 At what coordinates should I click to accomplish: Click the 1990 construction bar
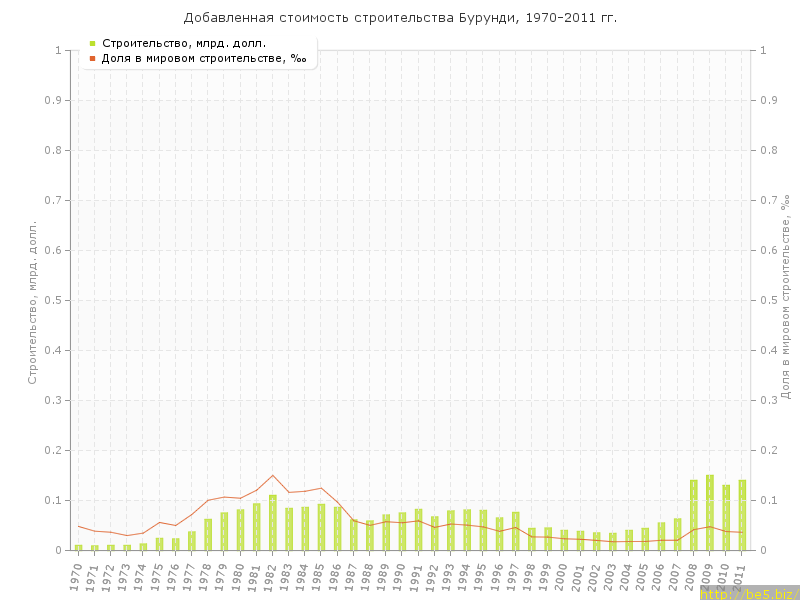point(402,531)
